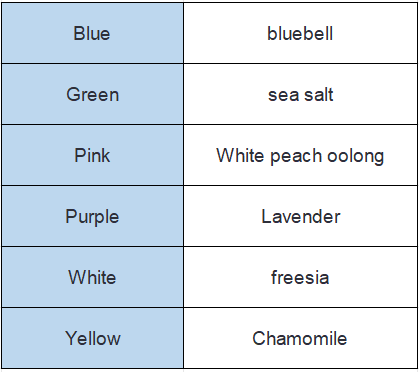419x372 pixels.
Task: Click the border between White and Yellow cells
Action: 92,308
